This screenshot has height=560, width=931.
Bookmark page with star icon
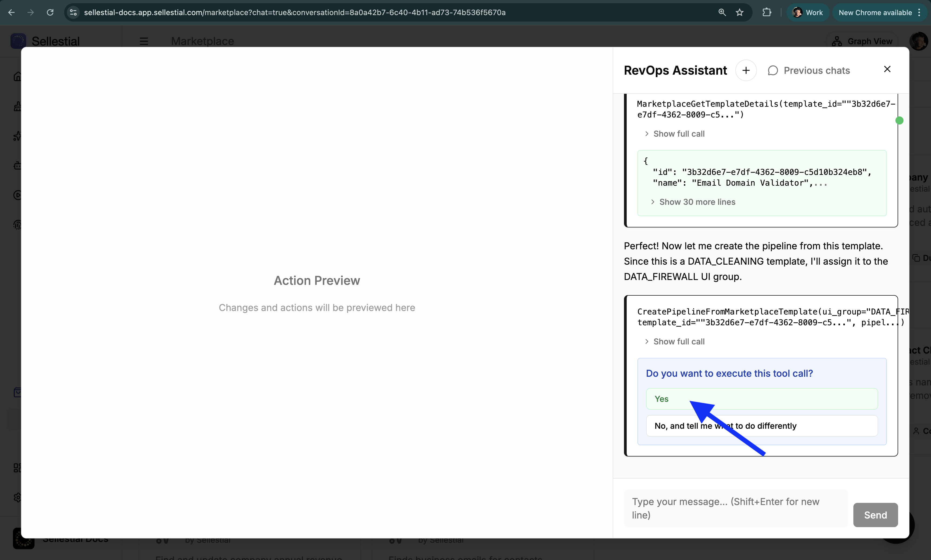(739, 12)
